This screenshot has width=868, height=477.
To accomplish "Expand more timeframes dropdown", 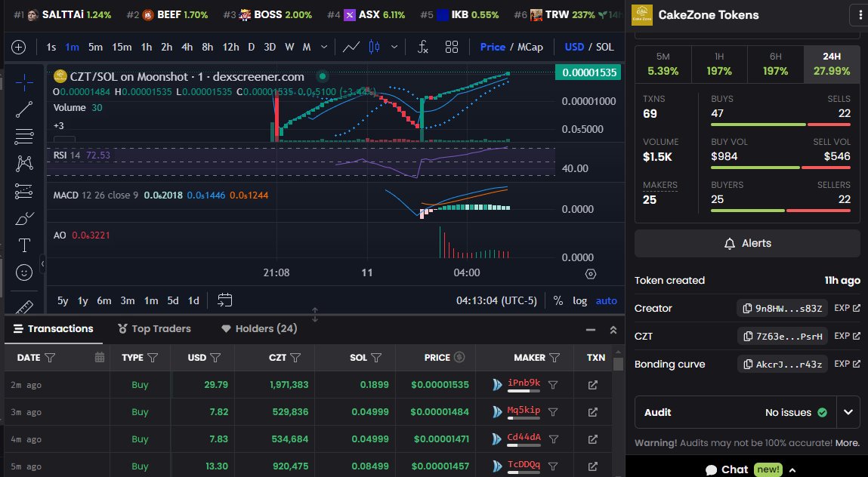I will click(324, 47).
